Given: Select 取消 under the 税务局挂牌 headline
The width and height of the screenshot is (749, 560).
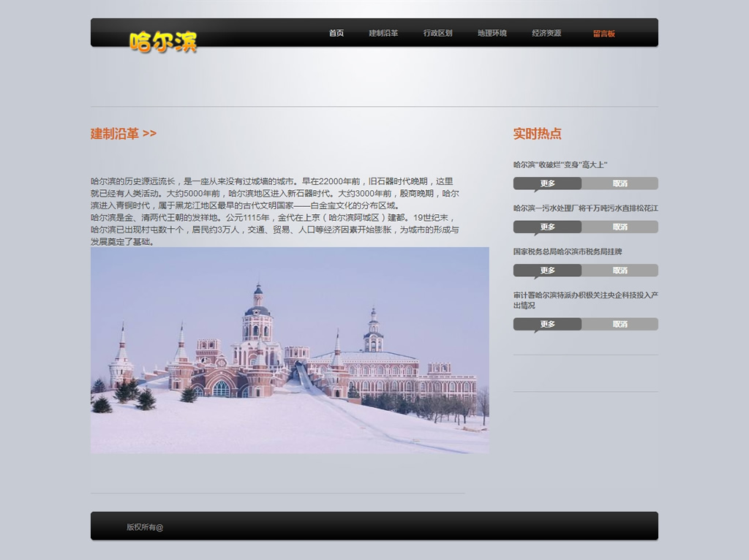Looking at the screenshot, I should click(x=620, y=270).
